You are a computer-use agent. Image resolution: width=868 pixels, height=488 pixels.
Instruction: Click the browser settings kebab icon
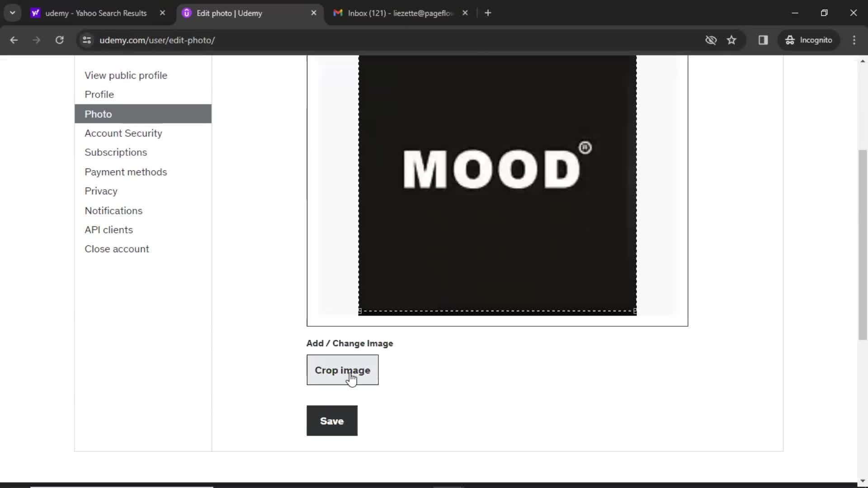tap(855, 40)
